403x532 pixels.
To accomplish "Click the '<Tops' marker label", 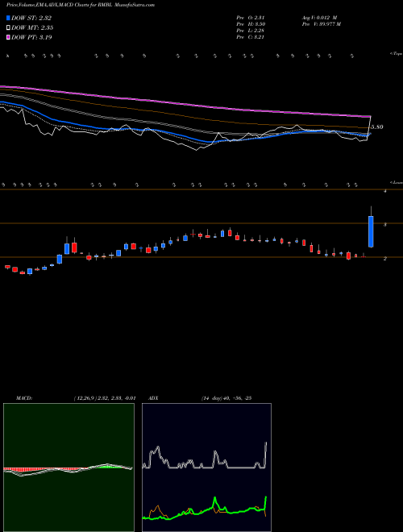I will pos(396,54).
